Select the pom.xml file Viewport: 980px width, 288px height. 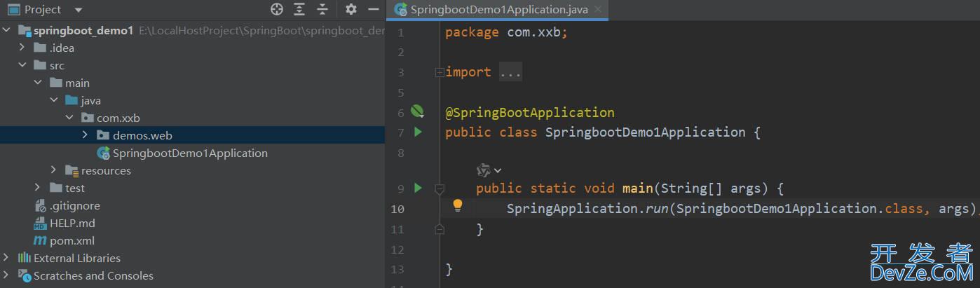[192, 240]
